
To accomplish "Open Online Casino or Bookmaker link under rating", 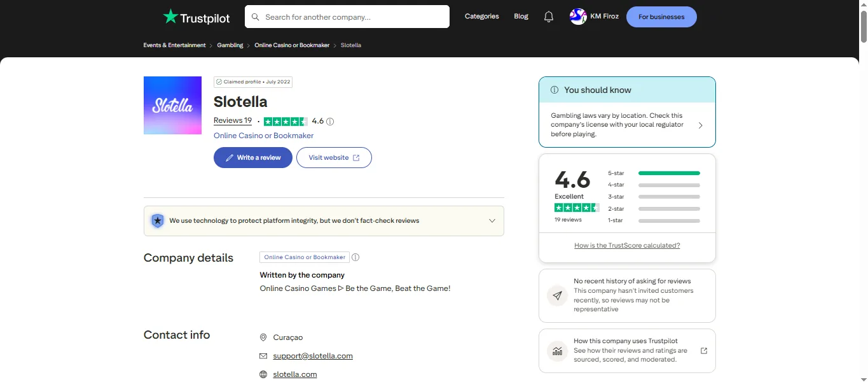I will (263, 136).
